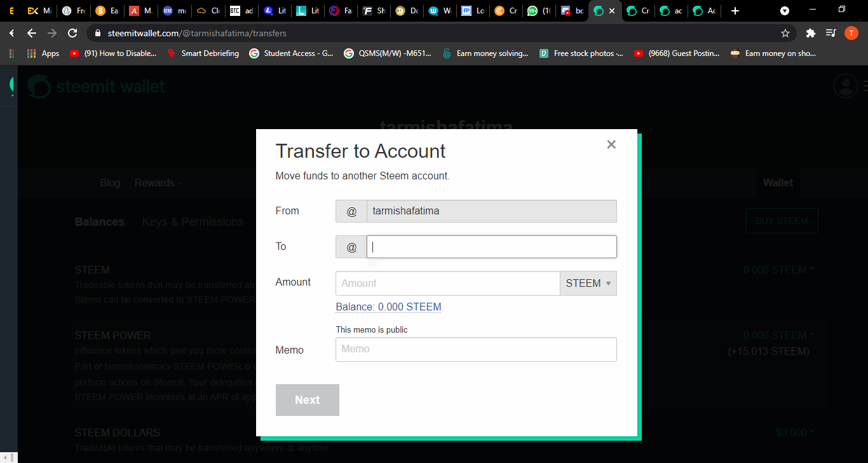
Task: Switch to the 'ad' tab with BTC icon
Action: [241, 11]
